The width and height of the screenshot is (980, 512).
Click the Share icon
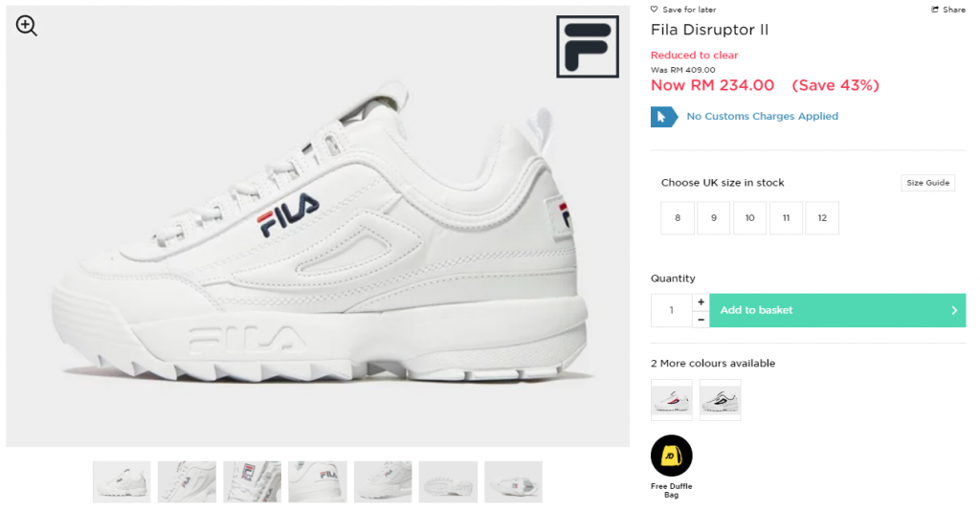click(935, 10)
